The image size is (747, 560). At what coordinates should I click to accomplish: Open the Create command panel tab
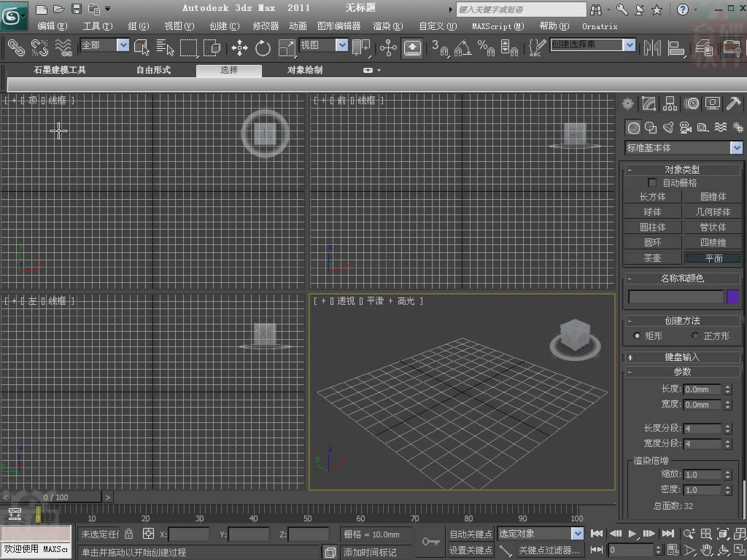(x=628, y=104)
